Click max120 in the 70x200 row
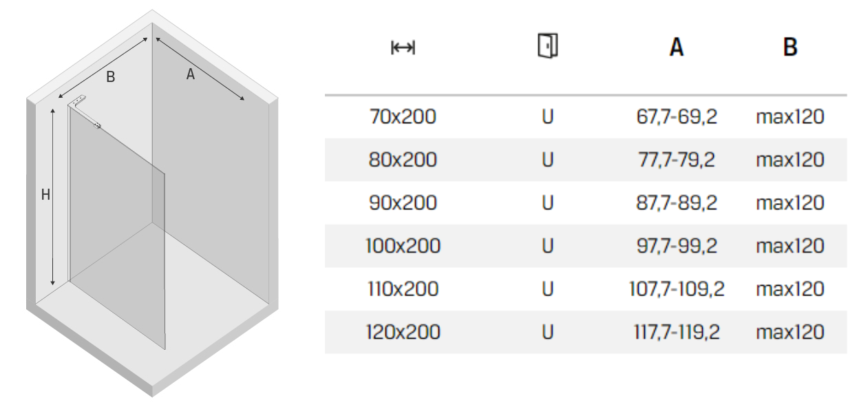The width and height of the screenshot is (868, 418). pyautogui.click(x=790, y=118)
